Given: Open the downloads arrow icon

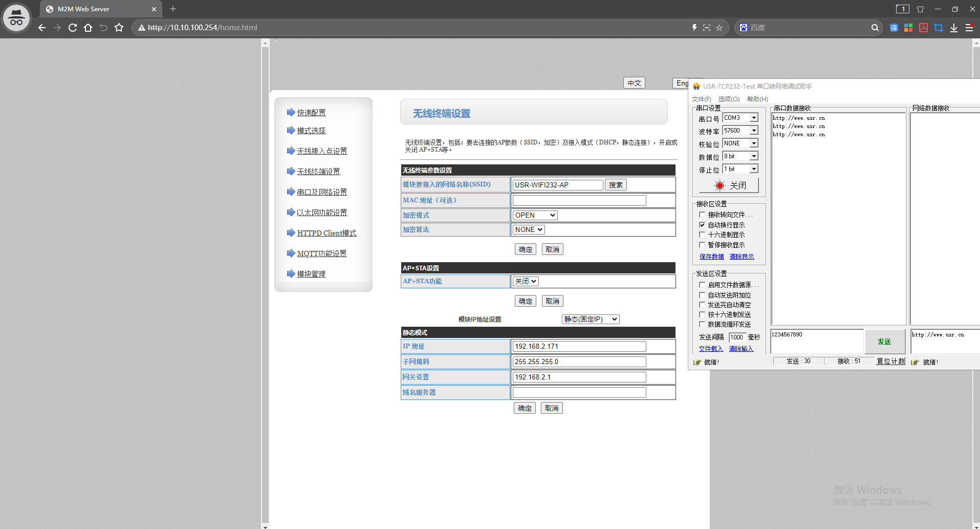Looking at the screenshot, I should tap(954, 28).
